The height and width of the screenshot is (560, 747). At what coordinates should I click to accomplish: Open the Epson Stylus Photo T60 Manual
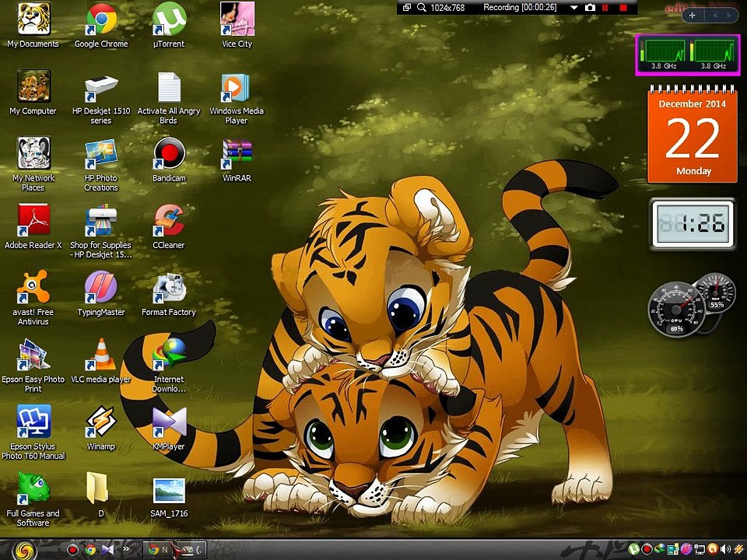(33, 433)
